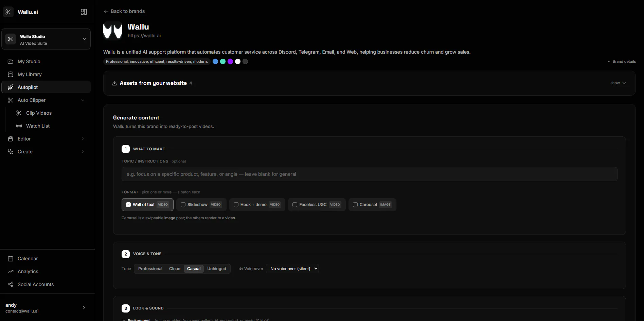Click the blue brand color swatch
The width and height of the screenshot is (644, 321).
[x=215, y=61]
